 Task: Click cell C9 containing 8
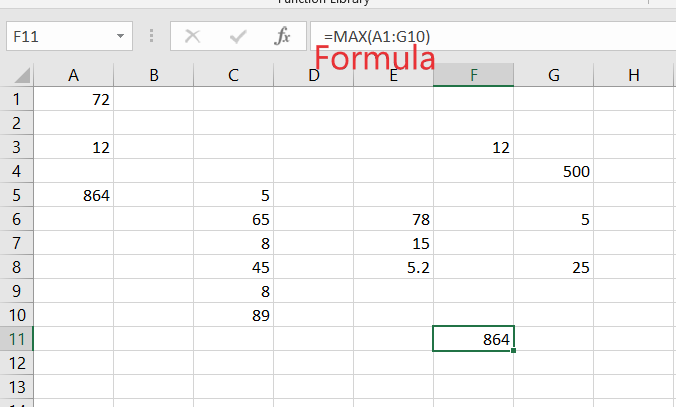click(x=234, y=291)
